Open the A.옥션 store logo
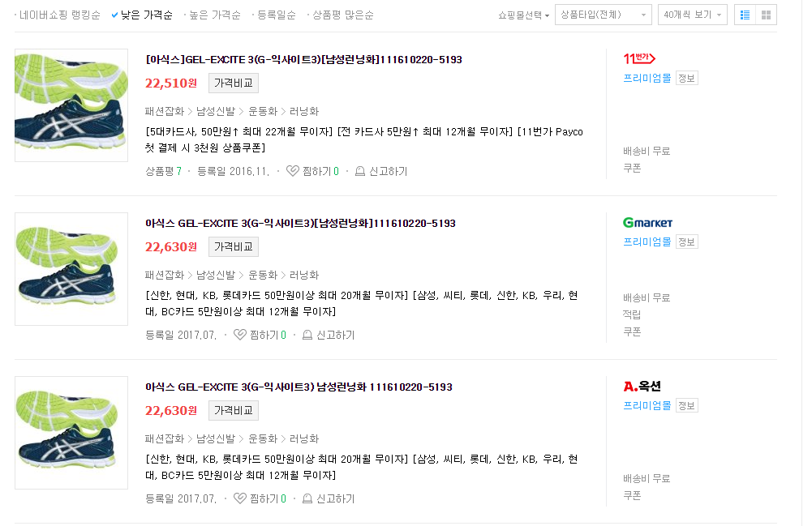Viewport: 812px width, 526px height. [x=642, y=386]
